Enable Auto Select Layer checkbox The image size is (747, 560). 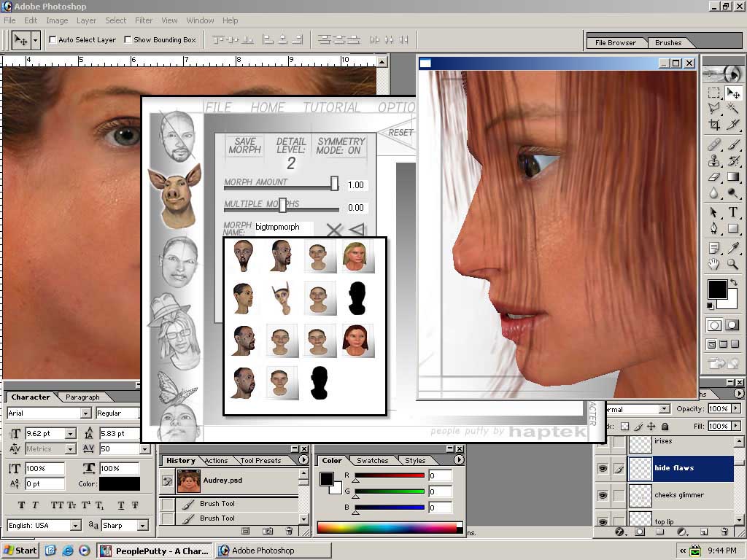53,40
